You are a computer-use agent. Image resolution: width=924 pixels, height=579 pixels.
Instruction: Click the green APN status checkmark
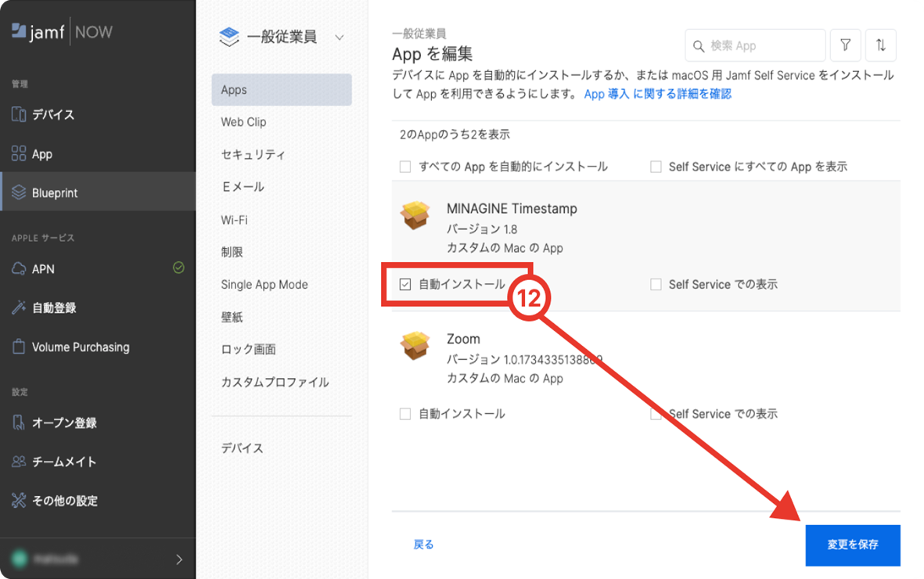pyautogui.click(x=178, y=268)
